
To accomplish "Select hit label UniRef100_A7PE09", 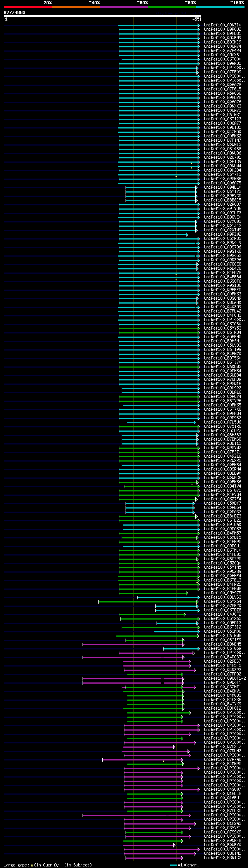I will coord(222,72).
